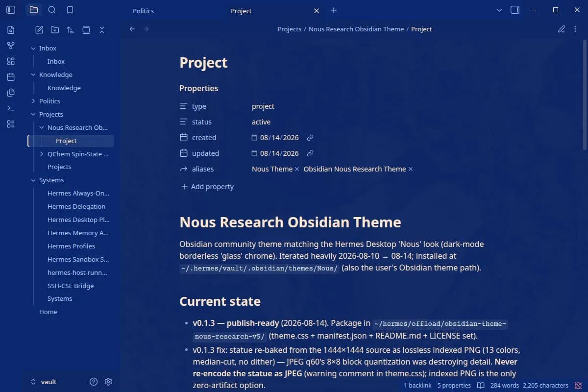Navigate back in note history
Viewport: 588px width, 392px height.
pos(132,29)
